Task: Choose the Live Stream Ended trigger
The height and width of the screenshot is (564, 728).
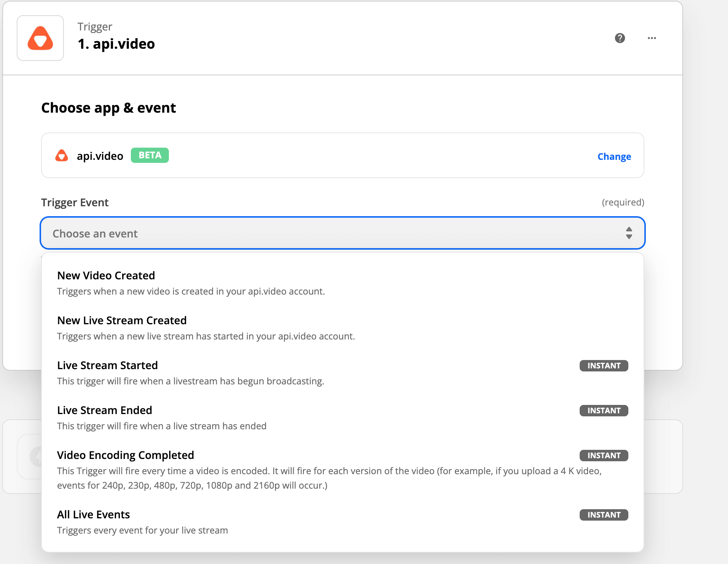Action: 105,410
